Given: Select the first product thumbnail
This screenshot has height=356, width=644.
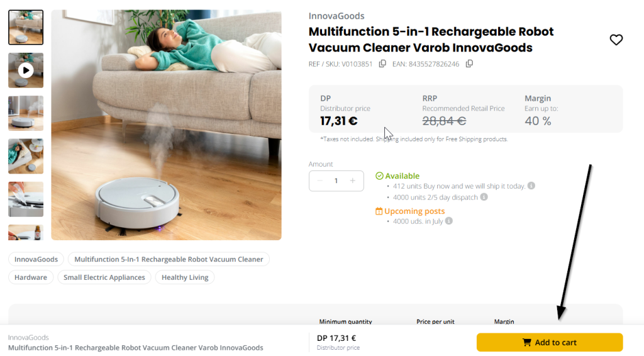Looking at the screenshot, I should (x=26, y=27).
